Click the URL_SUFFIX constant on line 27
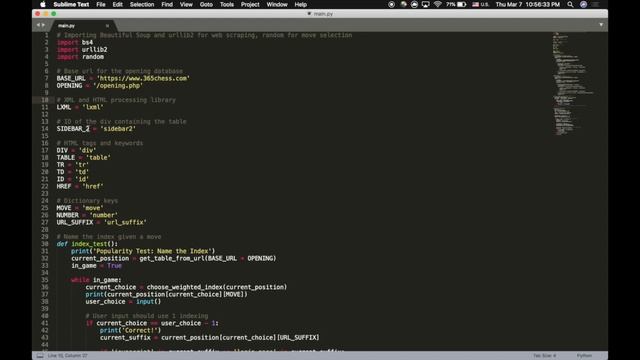Viewport: 640px width, 360px height. tap(75, 222)
